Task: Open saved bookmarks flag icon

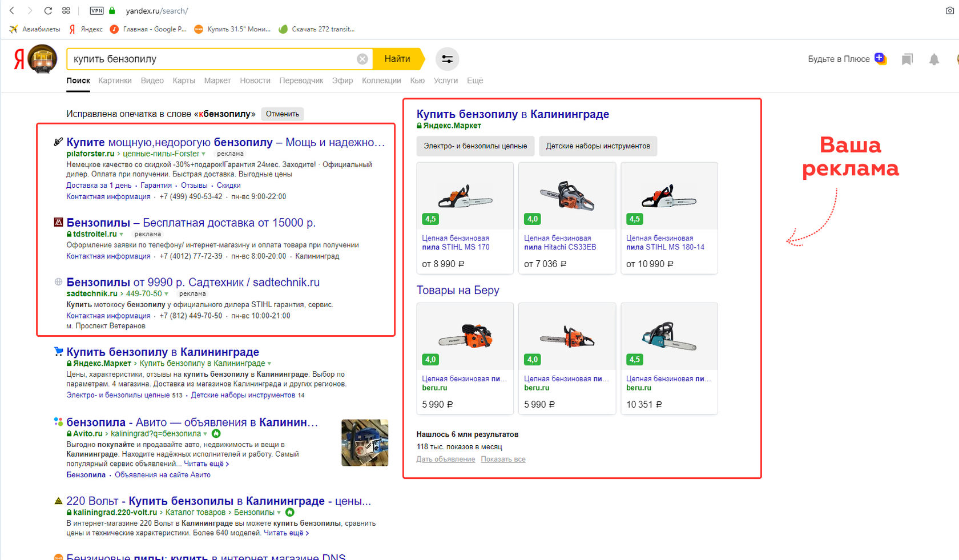Action: click(907, 59)
